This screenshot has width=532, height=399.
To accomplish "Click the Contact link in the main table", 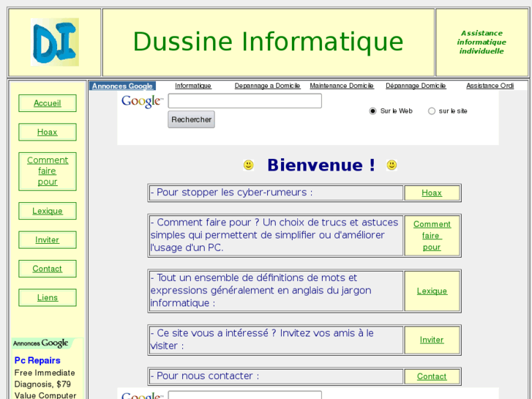I will pyautogui.click(x=432, y=376).
